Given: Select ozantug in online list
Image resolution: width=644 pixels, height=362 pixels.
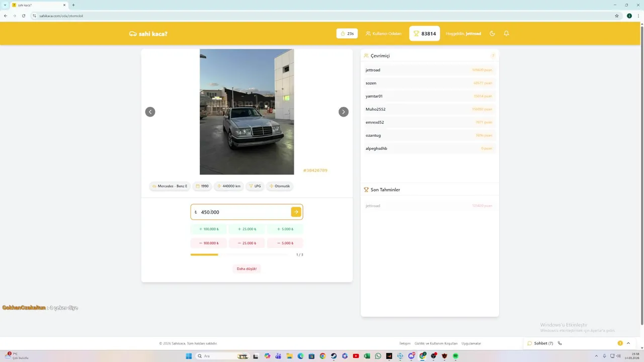Looking at the screenshot, I should [430, 135].
